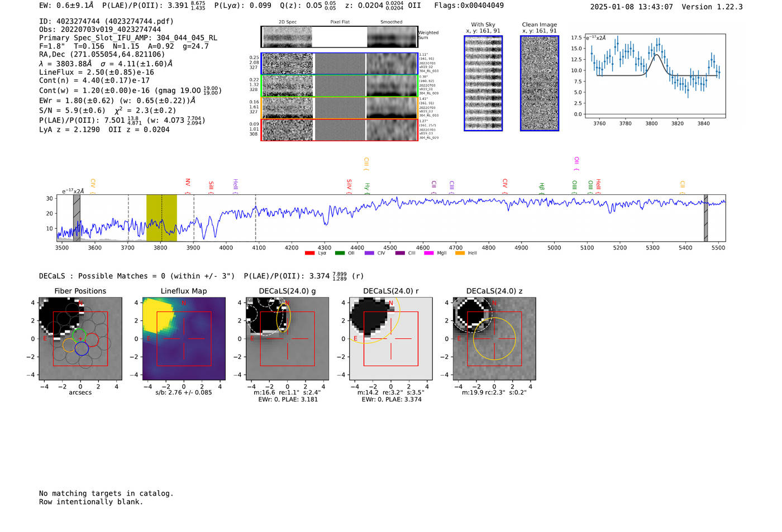This screenshot has width=782, height=532.
Task: Click the yellow highlighted region at 3800 Å
Action: 161,218
